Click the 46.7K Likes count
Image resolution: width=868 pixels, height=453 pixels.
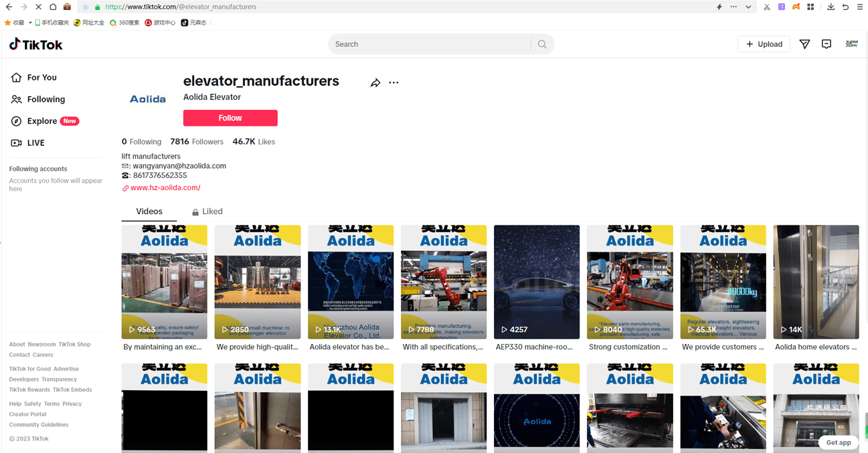click(x=254, y=142)
